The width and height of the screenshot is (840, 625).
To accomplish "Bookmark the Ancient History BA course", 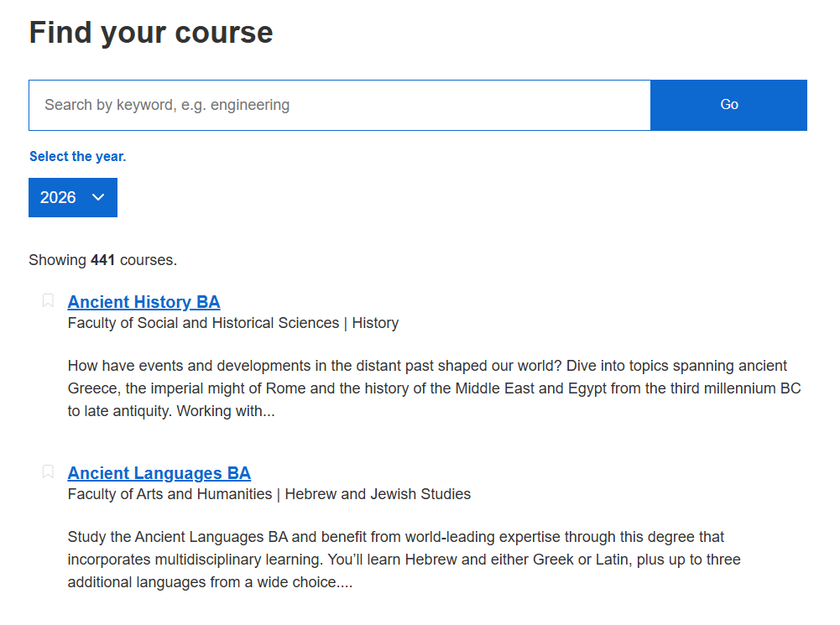I will pyautogui.click(x=48, y=301).
